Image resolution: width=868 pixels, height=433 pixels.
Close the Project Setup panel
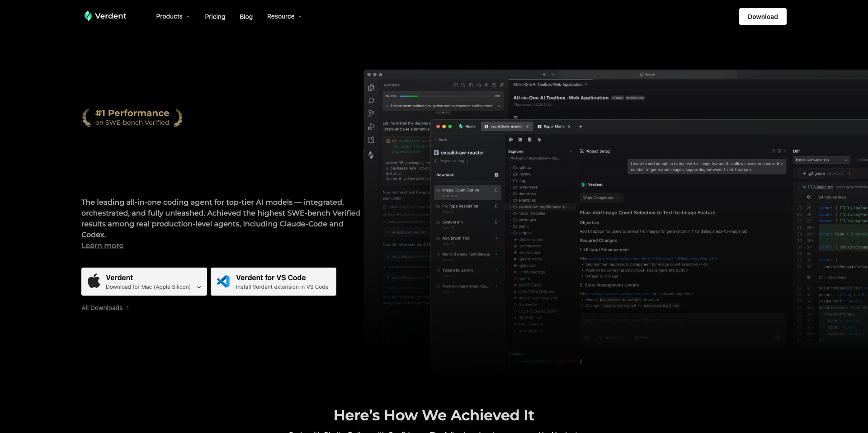[x=784, y=151]
